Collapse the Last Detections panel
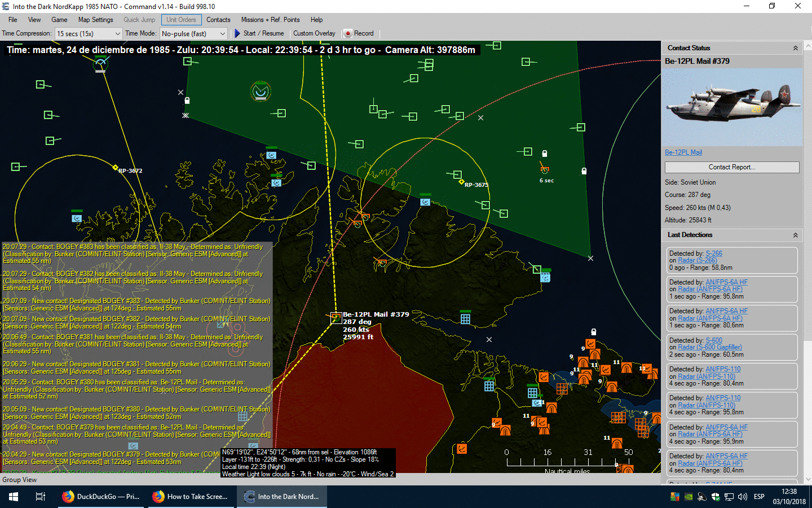The width and height of the screenshot is (812, 508). click(795, 235)
